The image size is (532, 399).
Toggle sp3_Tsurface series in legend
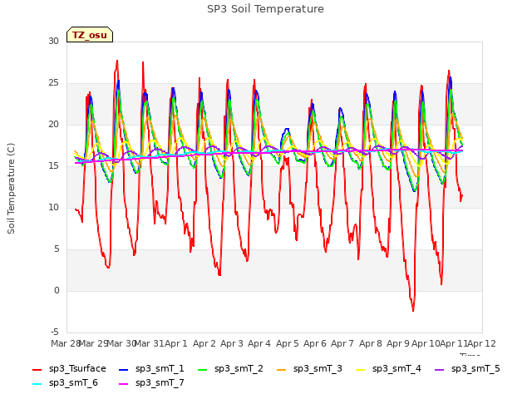pyautogui.click(x=69, y=368)
